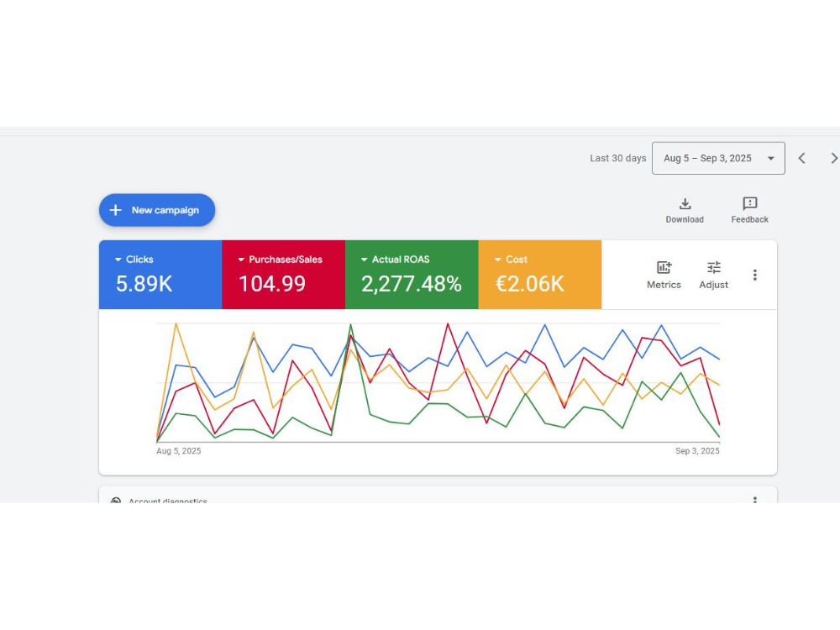This screenshot has width=840, height=630.
Task: Open the Account diagnostics three-dot menu
Action: pyautogui.click(x=754, y=501)
